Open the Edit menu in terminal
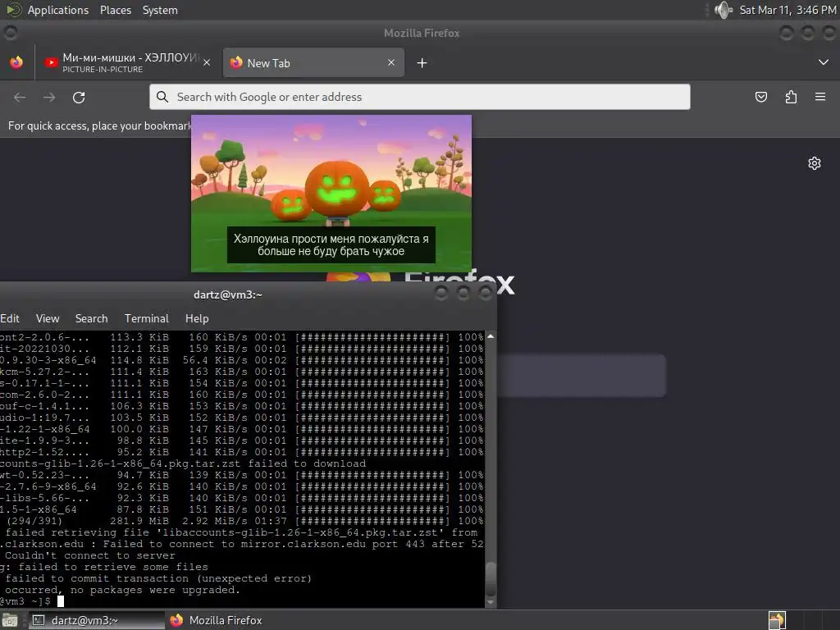 coord(10,318)
